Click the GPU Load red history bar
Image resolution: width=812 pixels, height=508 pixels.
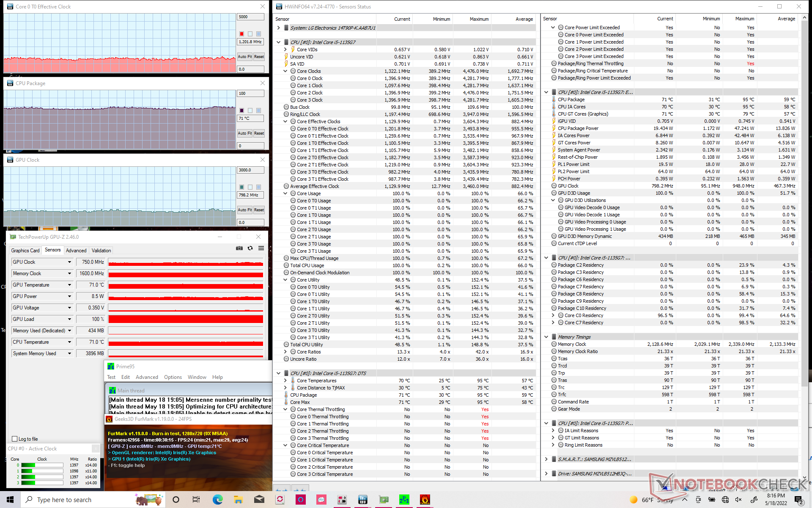(x=186, y=319)
